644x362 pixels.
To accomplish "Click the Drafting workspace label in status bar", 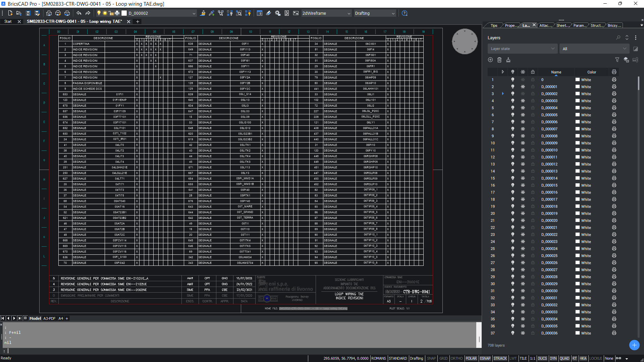I will (x=417, y=358).
